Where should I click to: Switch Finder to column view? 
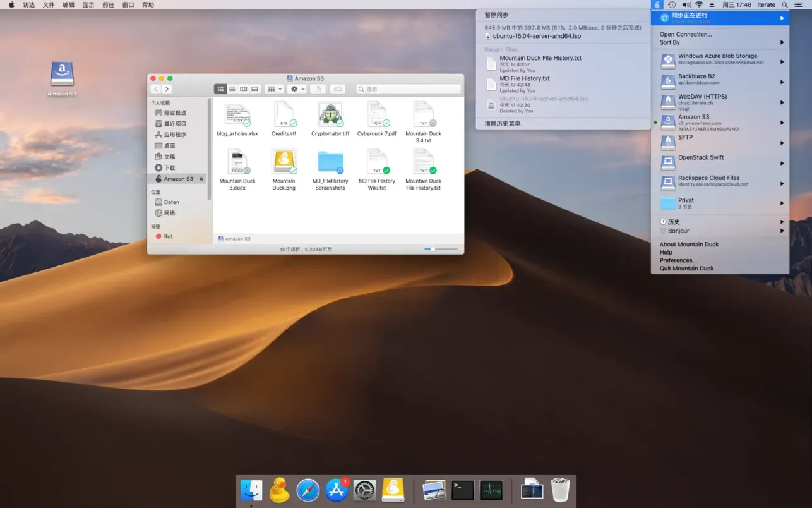coord(243,89)
